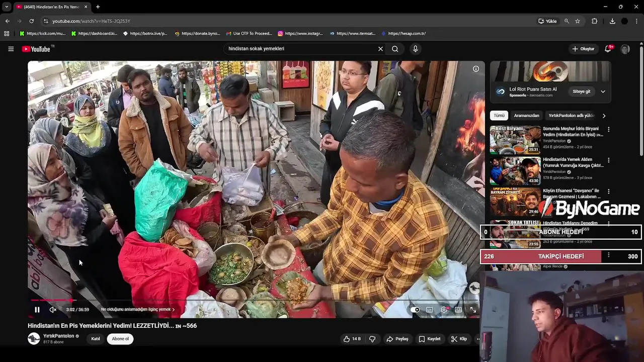Open Chrome downloads
Viewport: 644px width, 362px height.
(x=612, y=21)
